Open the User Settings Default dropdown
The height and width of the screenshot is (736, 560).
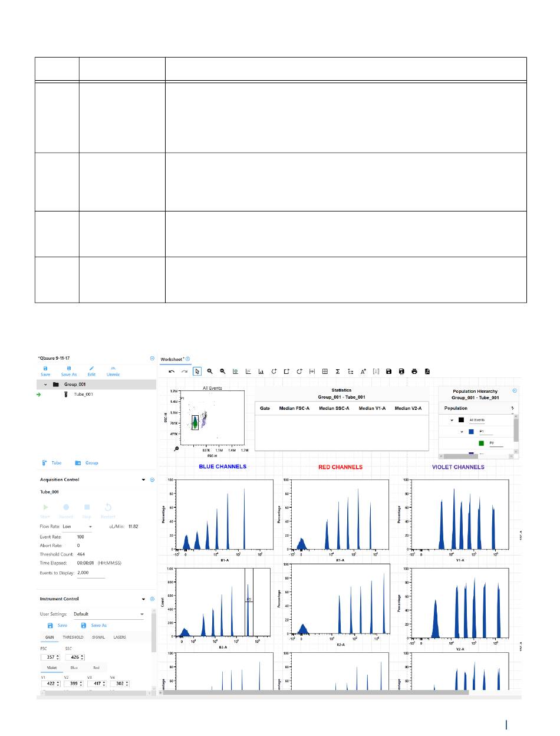click(108, 614)
